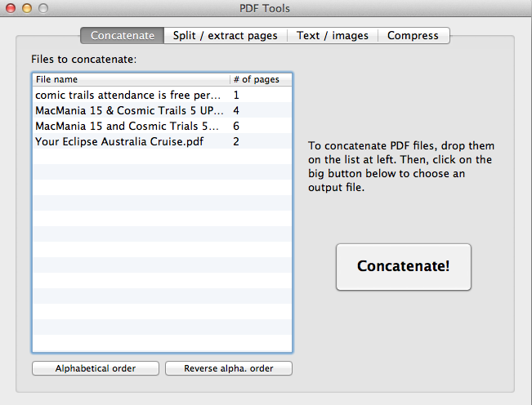The width and height of the screenshot is (532, 405).
Task: Close the PDF Tools window
Action: [11, 8]
